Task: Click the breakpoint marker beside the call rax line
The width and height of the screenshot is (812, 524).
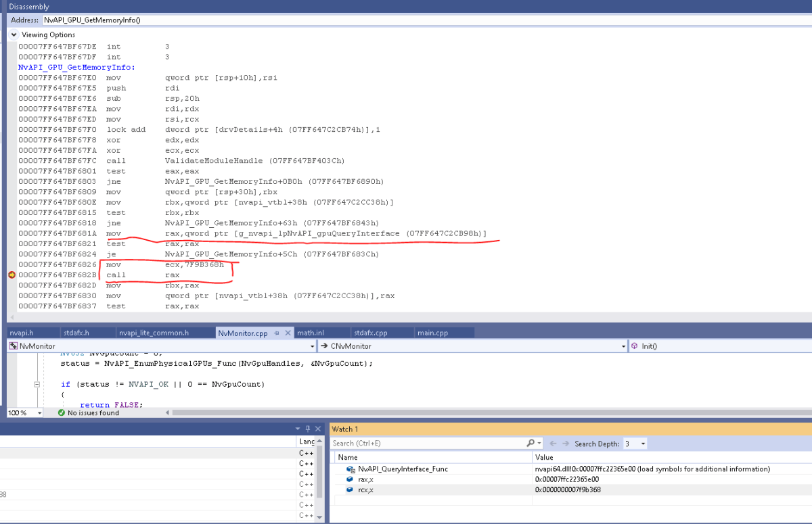Action: (x=12, y=275)
